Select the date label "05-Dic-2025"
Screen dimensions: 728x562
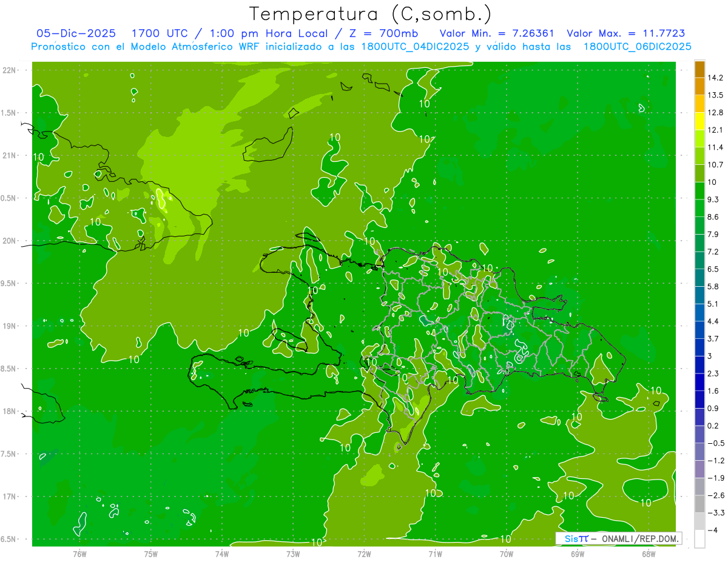[76, 33]
